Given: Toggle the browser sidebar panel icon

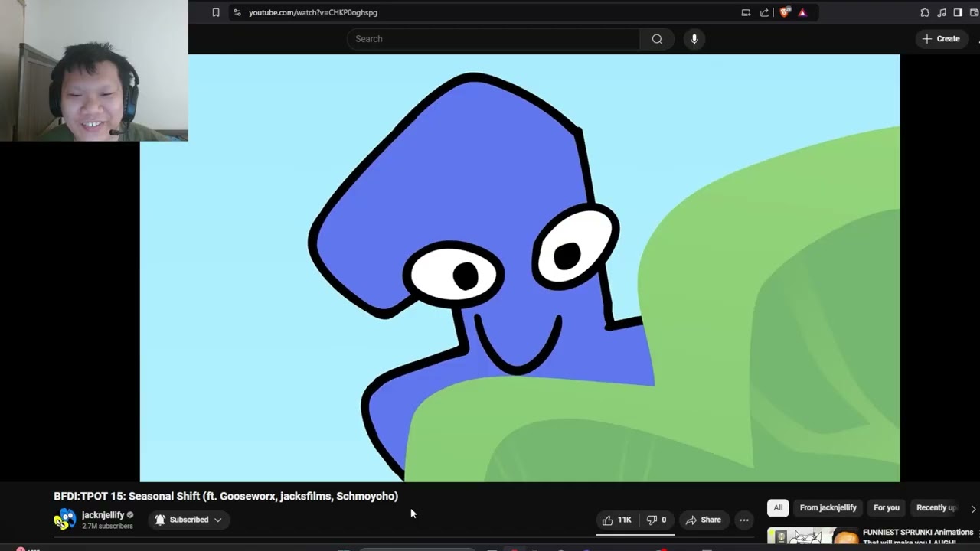Looking at the screenshot, I should [958, 12].
